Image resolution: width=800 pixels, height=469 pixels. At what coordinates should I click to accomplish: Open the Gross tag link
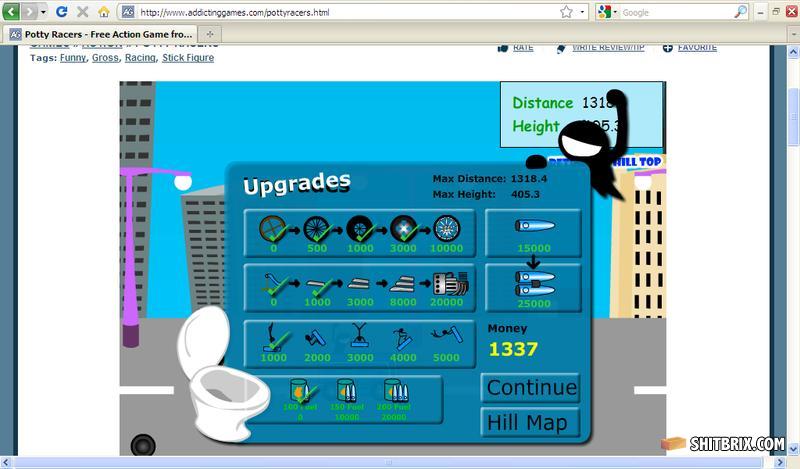coord(105,58)
